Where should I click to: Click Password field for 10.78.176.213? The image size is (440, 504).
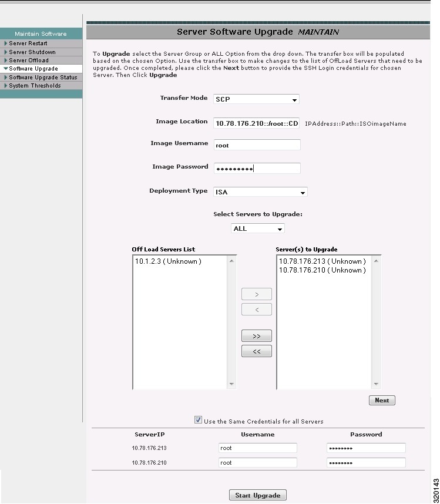(x=366, y=448)
